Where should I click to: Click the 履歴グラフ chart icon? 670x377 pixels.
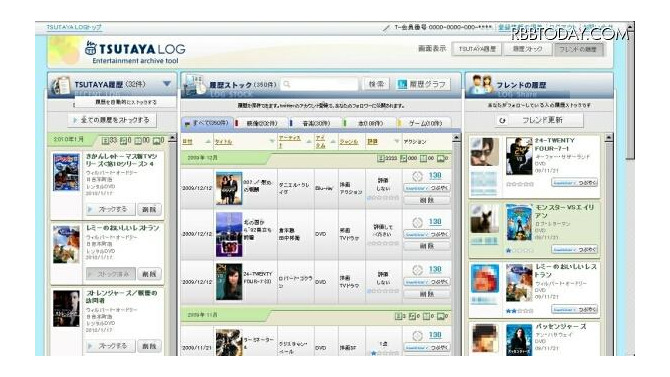click(x=402, y=84)
